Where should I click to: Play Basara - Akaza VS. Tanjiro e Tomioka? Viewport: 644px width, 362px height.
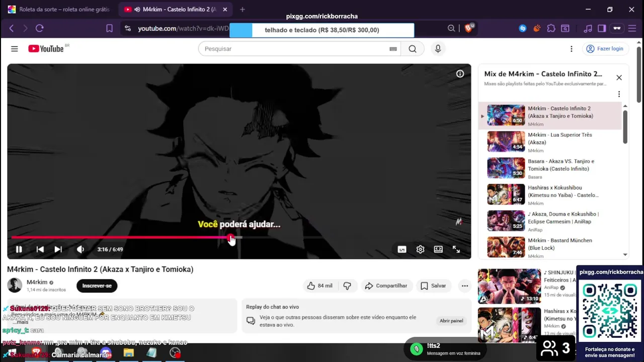tap(550, 168)
